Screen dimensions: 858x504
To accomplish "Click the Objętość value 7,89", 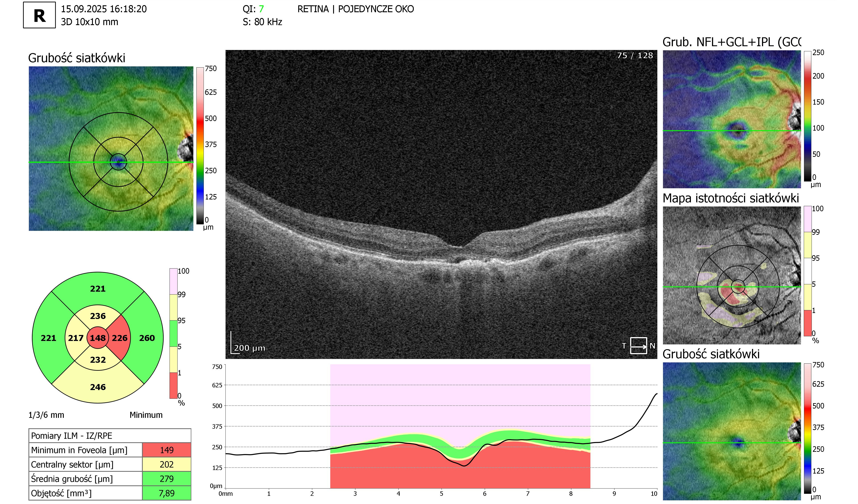I will click(166, 493).
